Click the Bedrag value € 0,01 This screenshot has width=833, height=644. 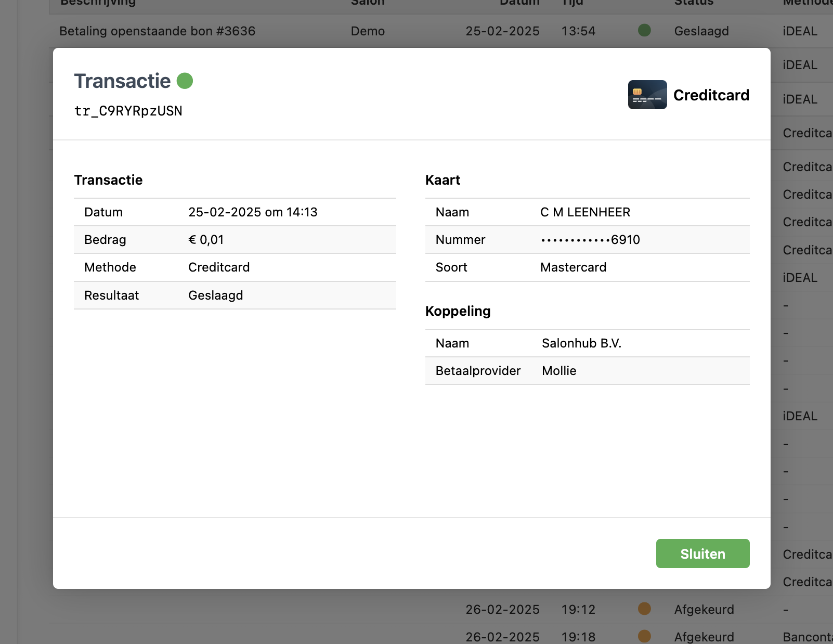pyautogui.click(x=206, y=240)
